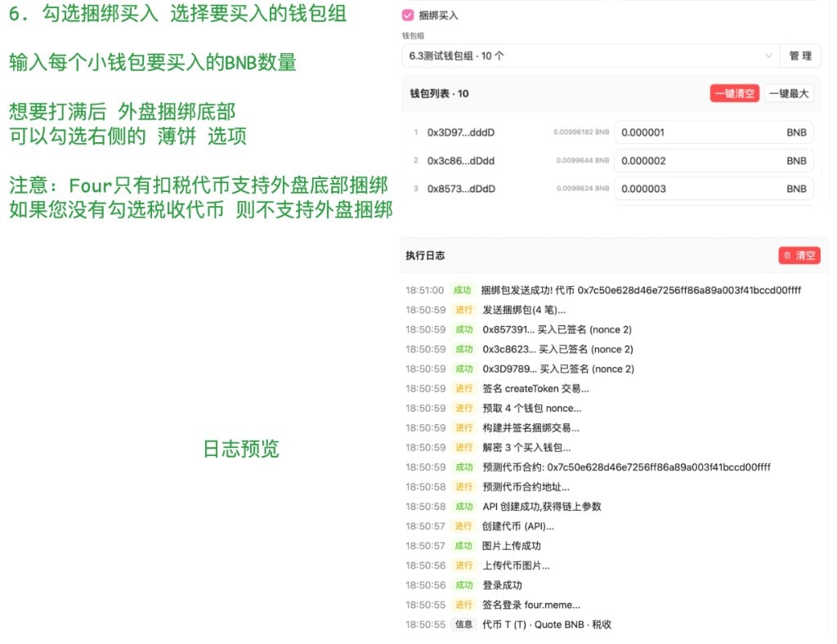Click log entry 捆绑包发送成功
Screen dimensions: 837x644
(641, 290)
